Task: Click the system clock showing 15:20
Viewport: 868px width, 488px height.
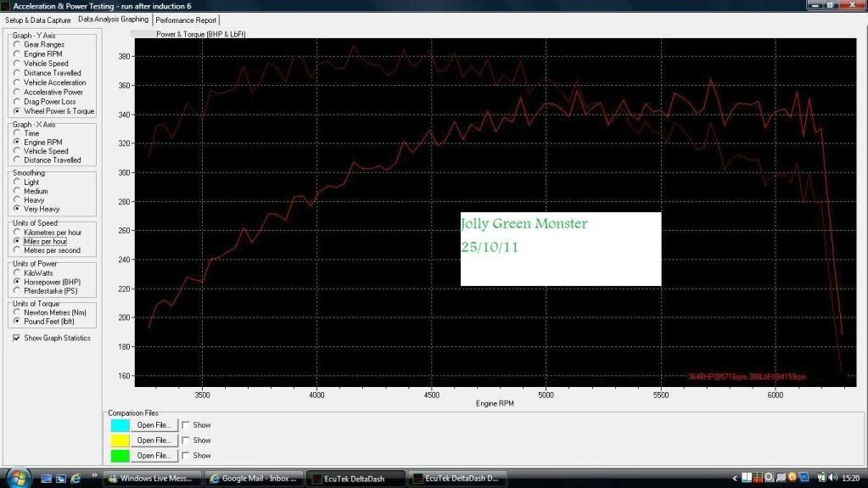Action: click(x=853, y=479)
